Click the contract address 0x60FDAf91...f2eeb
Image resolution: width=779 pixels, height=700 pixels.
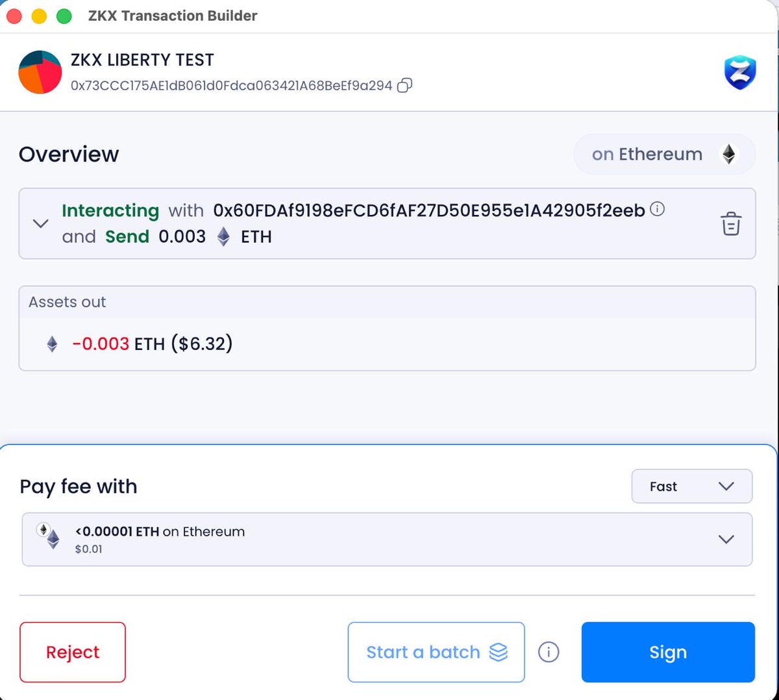click(429, 210)
